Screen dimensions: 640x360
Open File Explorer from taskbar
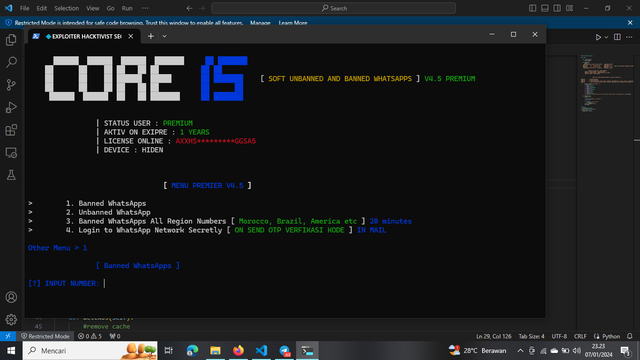[215, 351]
